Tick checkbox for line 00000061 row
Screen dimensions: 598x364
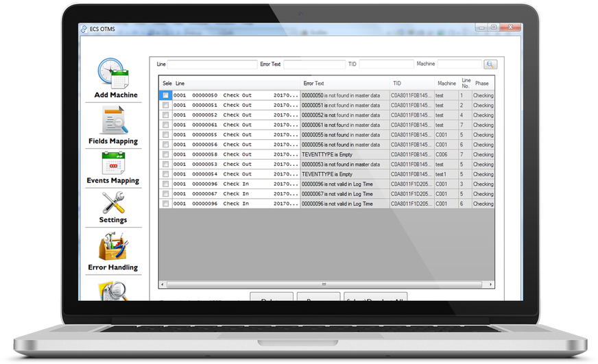point(165,125)
